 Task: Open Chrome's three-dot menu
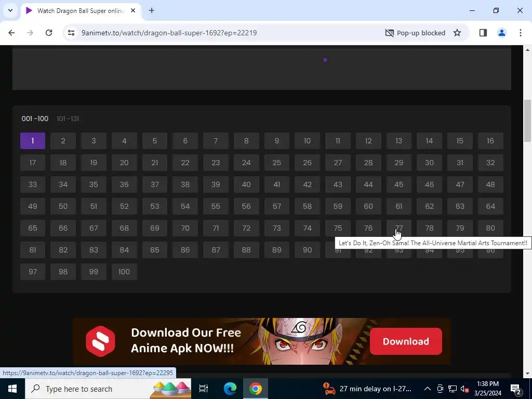[x=520, y=33]
